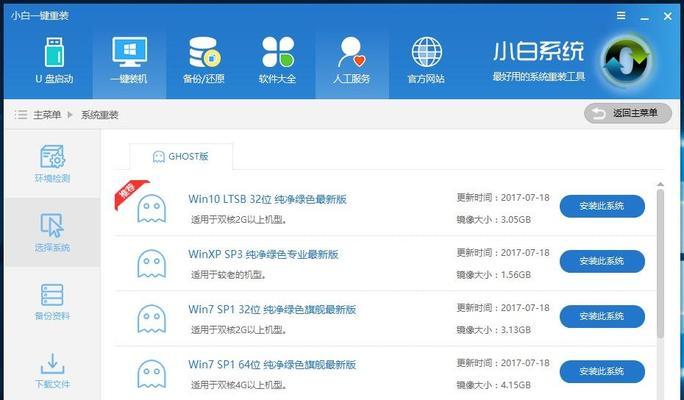The height and width of the screenshot is (400, 684).
Task: Install Win7 SP1 32位 via 安装此系统
Action: coord(602,316)
